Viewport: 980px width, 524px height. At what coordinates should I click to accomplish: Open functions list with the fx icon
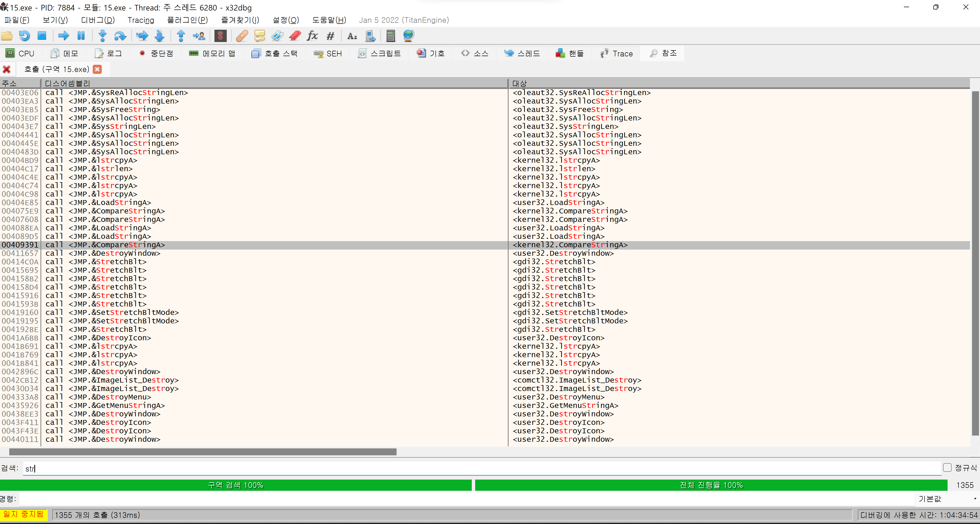coord(313,36)
